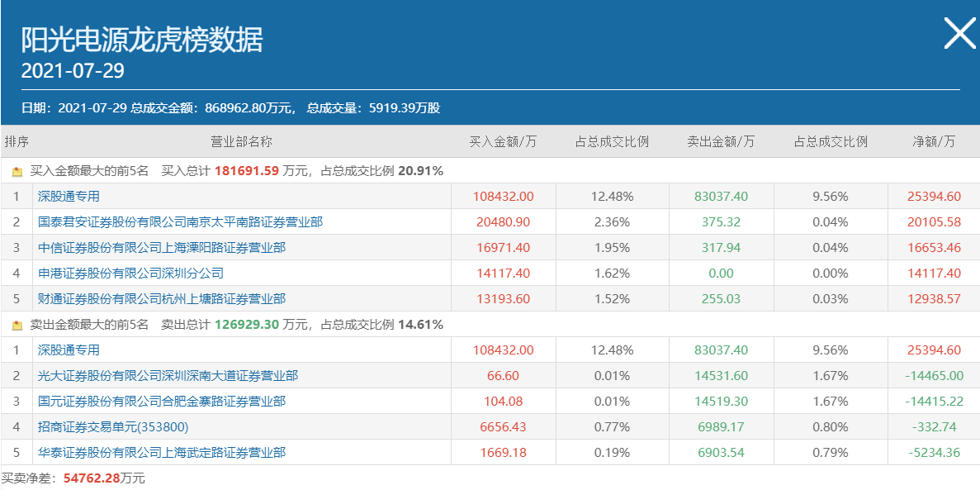The image size is (980, 490).
Task: Click the icon beside 买入金额最大的前5名
Action: point(17,171)
